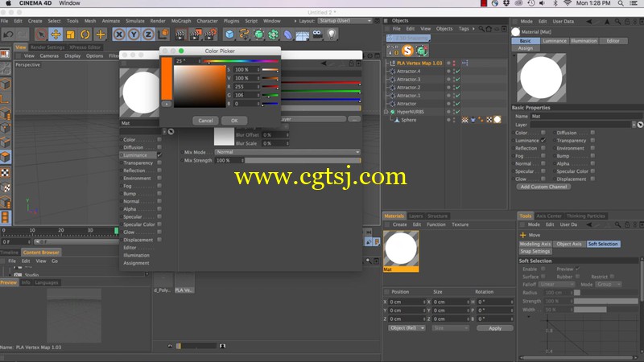Click OK in Color Picker
This screenshot has height=362, width=644.
pos(234,121)
